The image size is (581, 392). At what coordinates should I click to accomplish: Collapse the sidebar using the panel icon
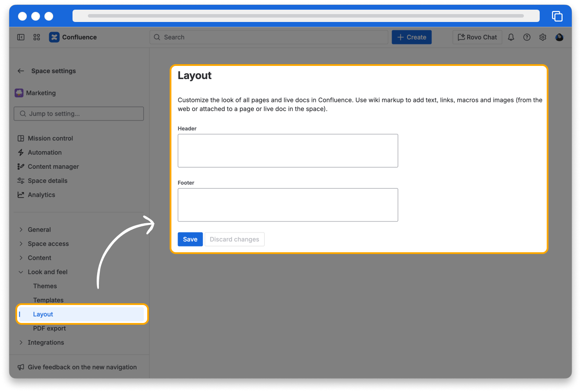pyautogui.click(x=21, y=37)
